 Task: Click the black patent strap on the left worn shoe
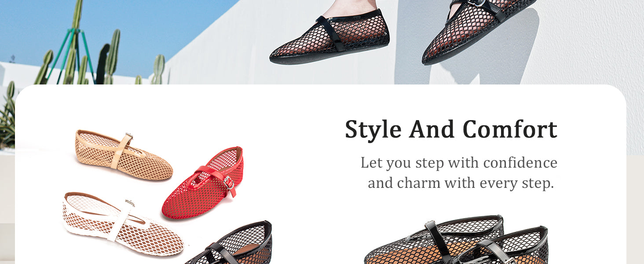(331, 33)
